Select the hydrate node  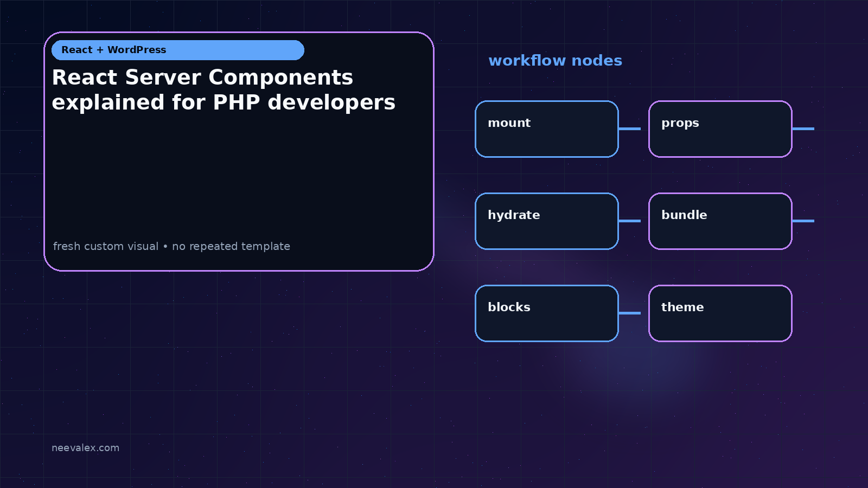(x=547, y=221)
